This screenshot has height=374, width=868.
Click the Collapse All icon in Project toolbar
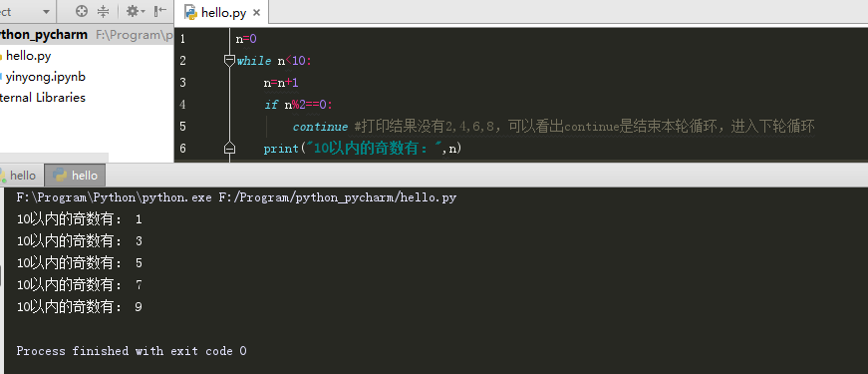tap(103, 11)
